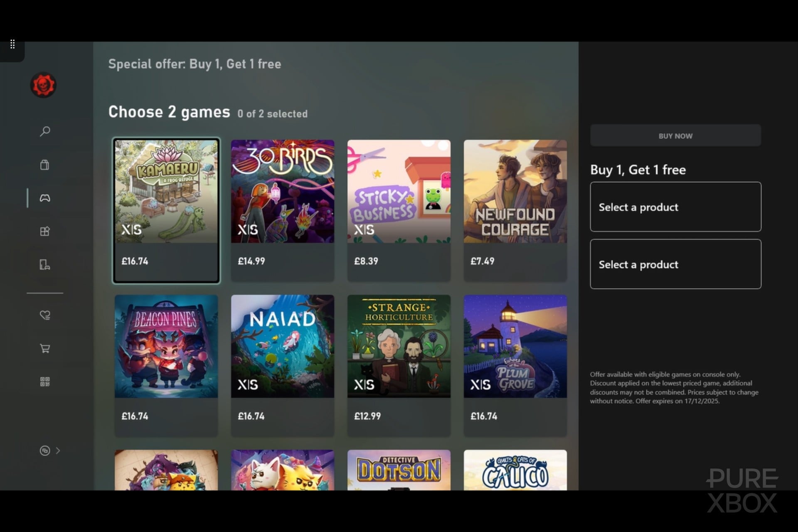This screenshot has height=532, width=798.
Task: Click the shopping bag store icon
Action: pos(45,165)
